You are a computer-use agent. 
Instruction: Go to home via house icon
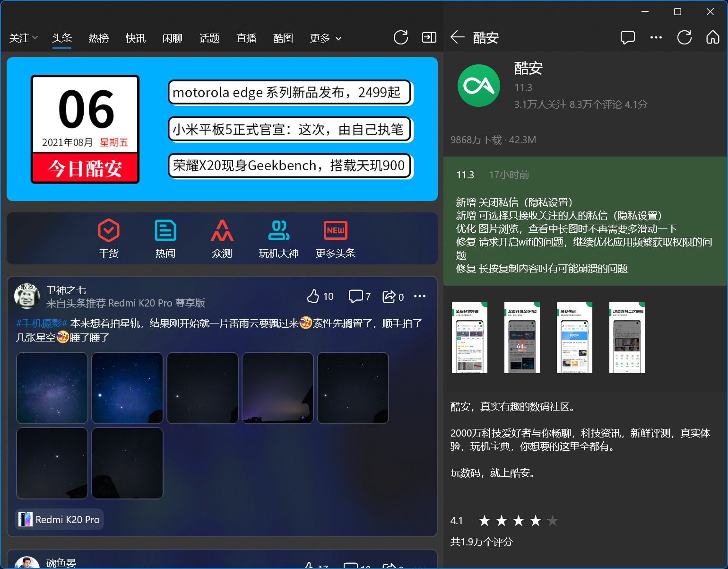point(713,37)
